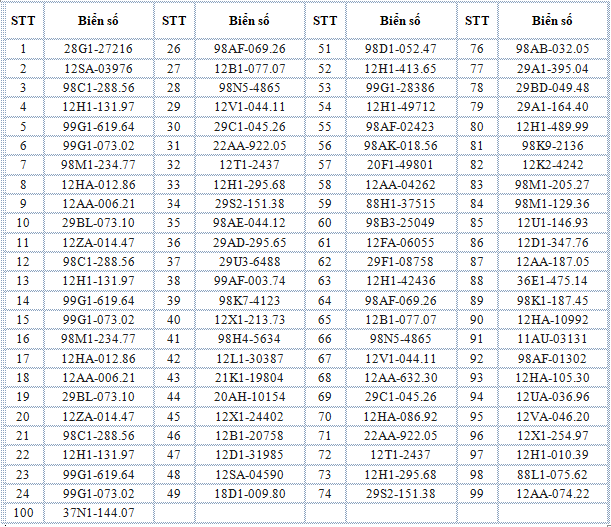Image resolution: width=611 pixels, height=527 pixels.
Task: Select the 18D1-009.80 plate entry
Action: pos(249,493)
